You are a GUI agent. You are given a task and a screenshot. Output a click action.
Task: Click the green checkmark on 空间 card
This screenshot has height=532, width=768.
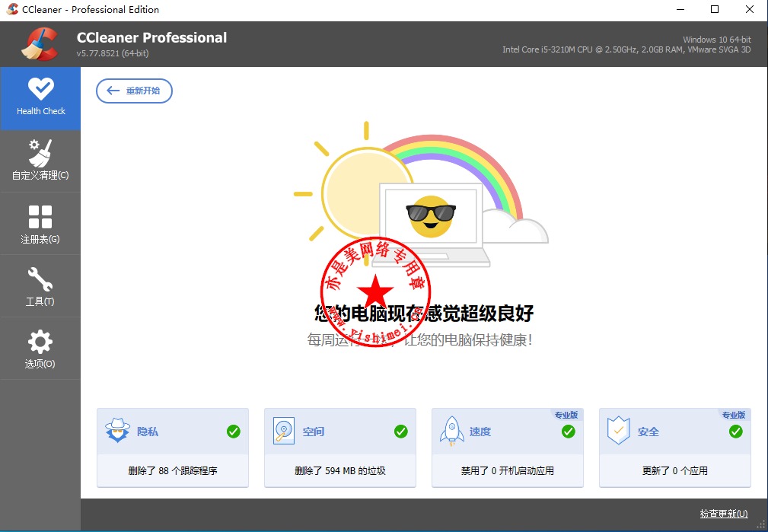(x=401, y=432)
